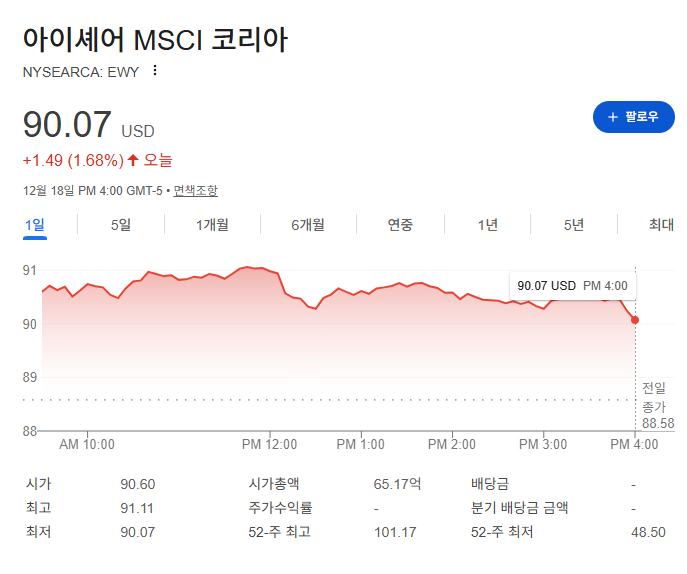Open the 면책조항 disclaimer link

tap(195, 191)
